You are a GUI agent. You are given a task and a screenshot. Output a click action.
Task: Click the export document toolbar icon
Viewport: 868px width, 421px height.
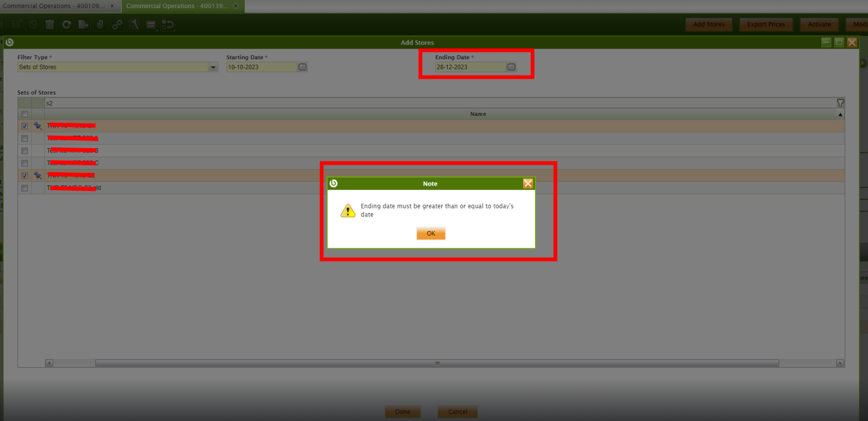coord(83,24)
